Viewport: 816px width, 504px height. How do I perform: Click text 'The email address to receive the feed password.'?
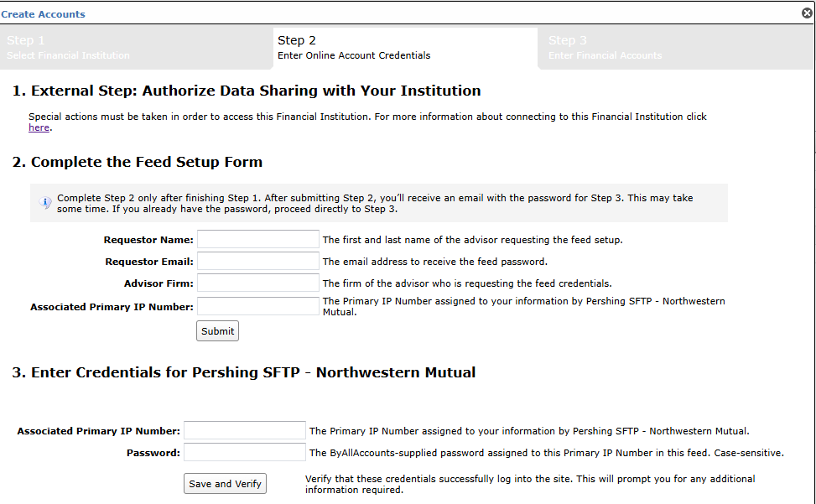point(435,262)
